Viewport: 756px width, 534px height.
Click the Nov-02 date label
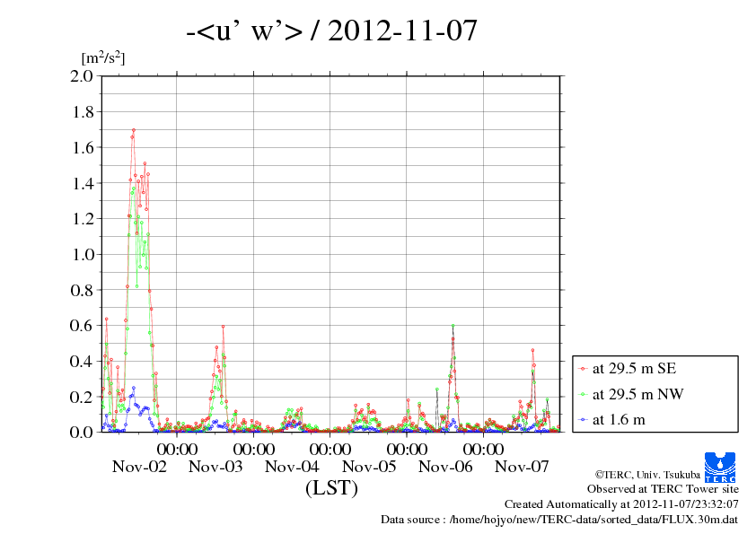(x=139, y=467)
